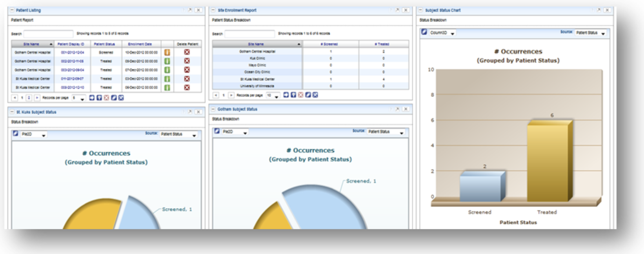This screenshot has width=644, height=254.
Task: Delete patient 011-2012-09-07 using its red X icon
Action: [187, 79]
